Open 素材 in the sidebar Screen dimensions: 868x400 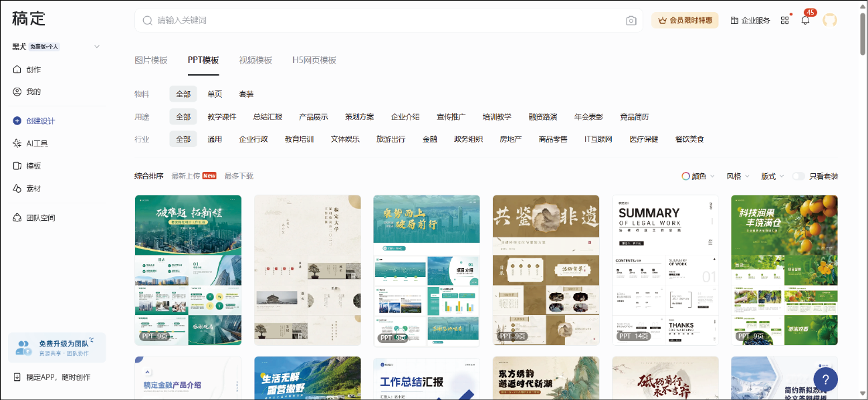click(x=33, y=189)
